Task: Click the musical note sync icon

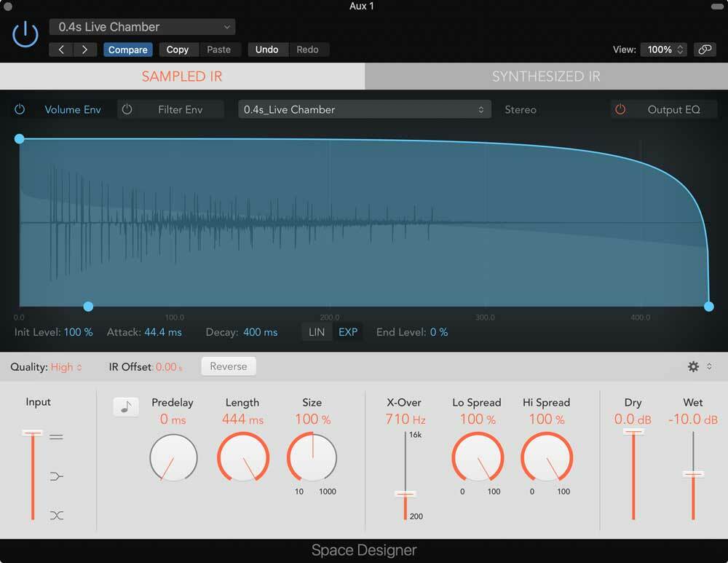Action: tap(126, 407)
